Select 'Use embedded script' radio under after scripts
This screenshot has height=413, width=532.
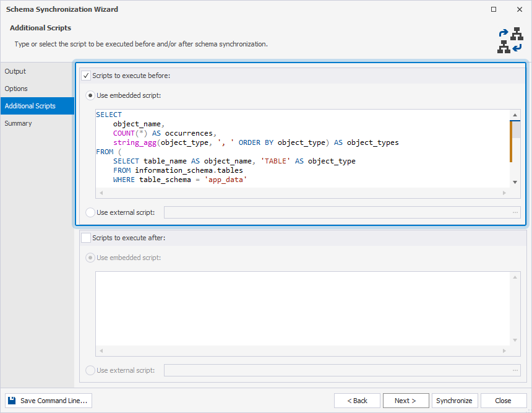pyautogui.click(x=90, y=258)
